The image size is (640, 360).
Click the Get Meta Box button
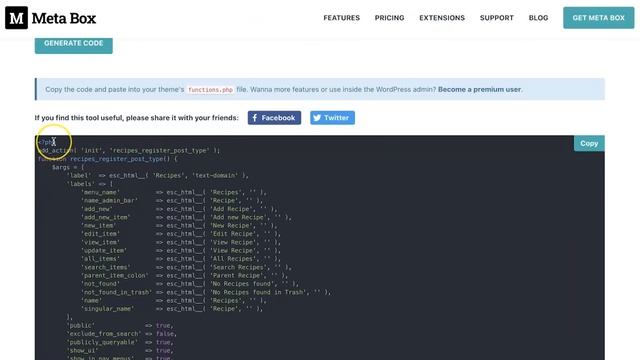[598, 18]
